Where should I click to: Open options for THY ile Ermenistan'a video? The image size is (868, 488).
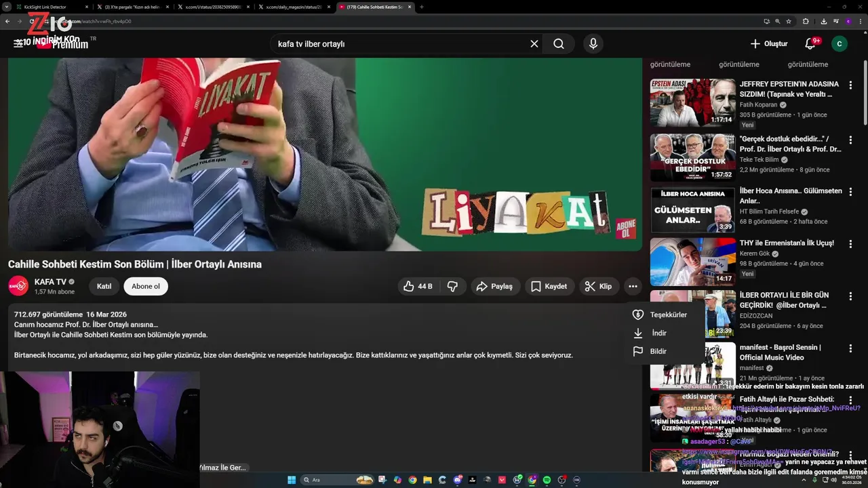850,243
